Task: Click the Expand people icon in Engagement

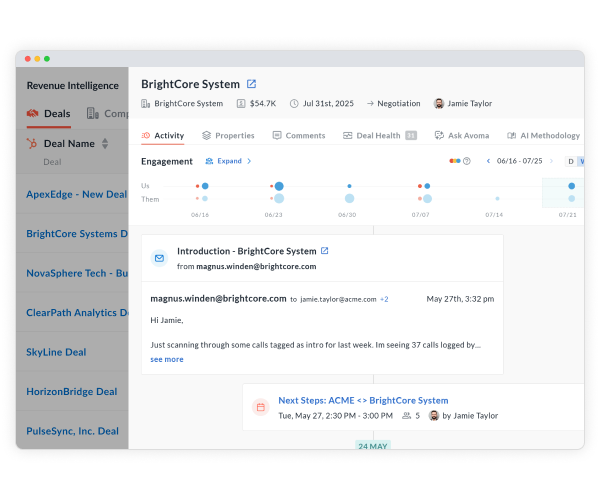Action: point(209,161)
